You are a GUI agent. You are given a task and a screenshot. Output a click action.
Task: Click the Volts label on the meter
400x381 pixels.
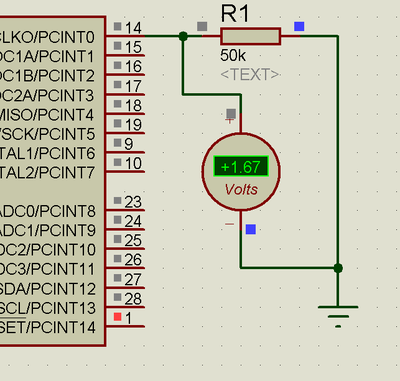241,189
